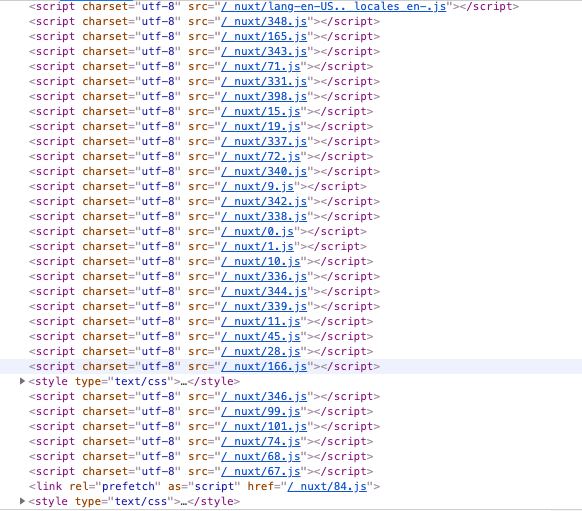The height and width of the screenshot is (511, 582).
Task: Open the /_nuxt/344.js script link
Action: (x=264, y=291)
